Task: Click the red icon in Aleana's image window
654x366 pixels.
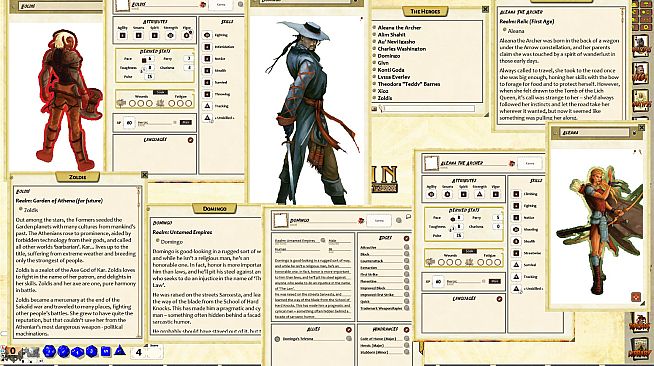Action: [636, 297]
